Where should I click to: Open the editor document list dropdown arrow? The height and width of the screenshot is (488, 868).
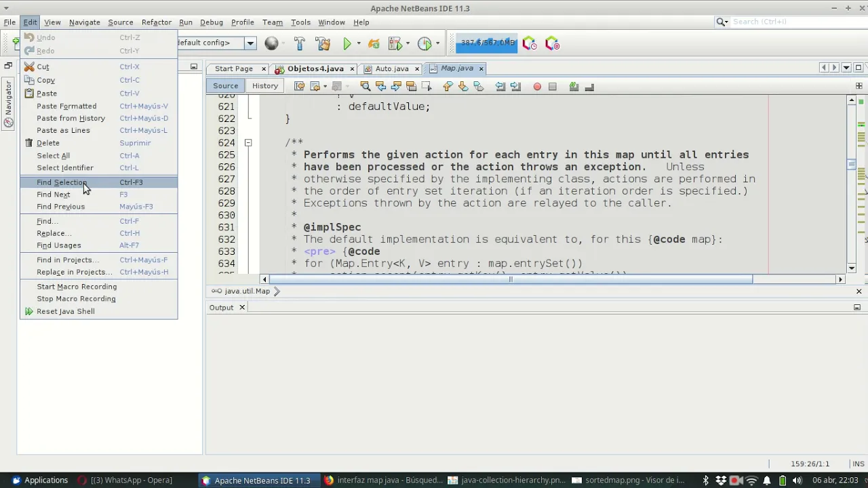[846, 68]
